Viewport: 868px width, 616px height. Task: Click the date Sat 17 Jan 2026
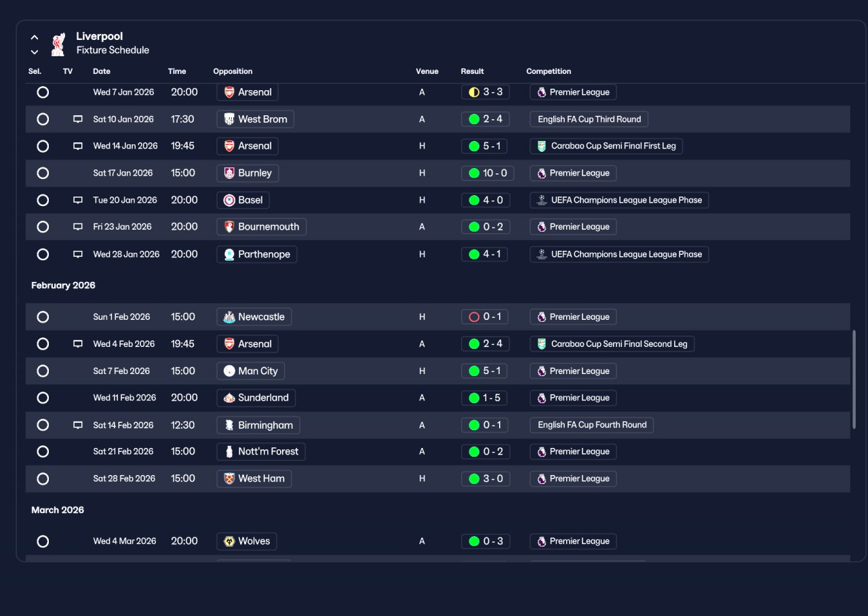123,173
